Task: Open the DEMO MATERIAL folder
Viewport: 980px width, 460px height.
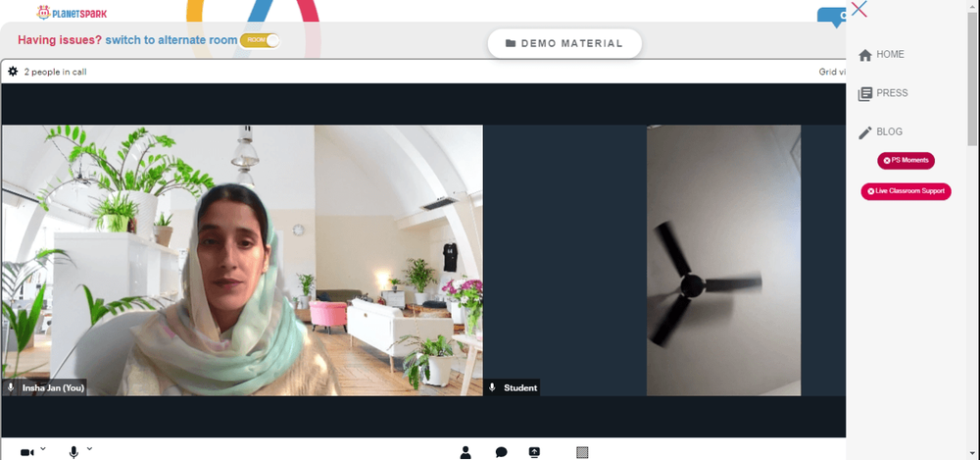Action: pos(564,43)
